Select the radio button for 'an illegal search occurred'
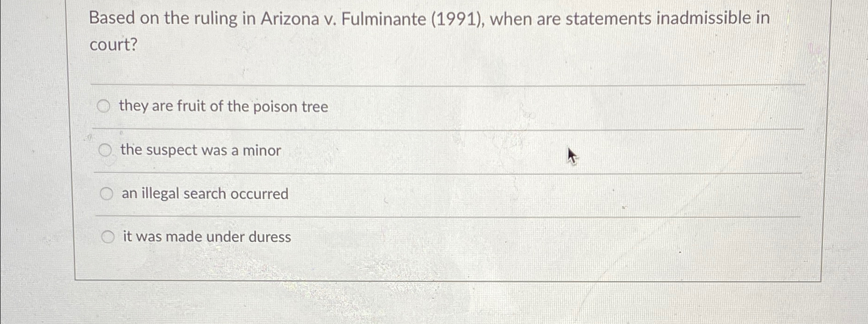This screenshot has width=868, height=324. (107, 193)
